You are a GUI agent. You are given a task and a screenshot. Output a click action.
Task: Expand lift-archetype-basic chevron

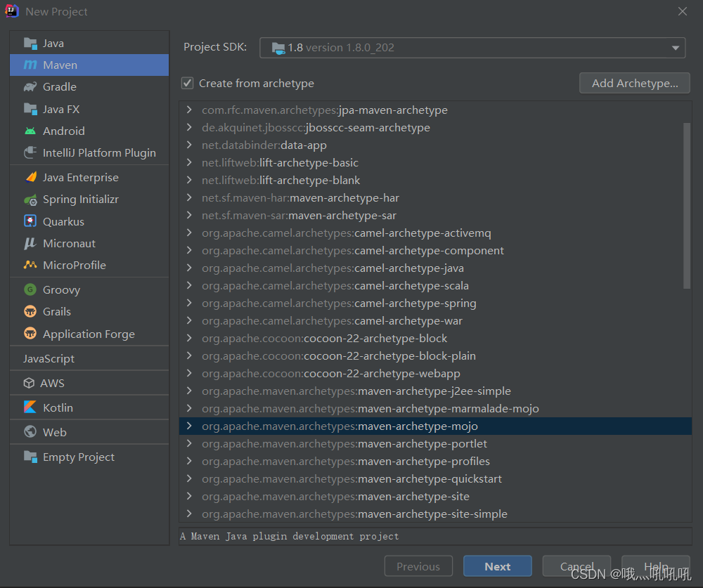(189, 162)
